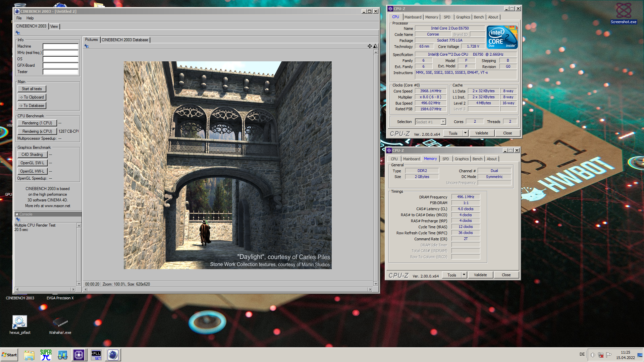Click the CPU-Z taskbar icon
644x362 pixels.
(79, 355)
